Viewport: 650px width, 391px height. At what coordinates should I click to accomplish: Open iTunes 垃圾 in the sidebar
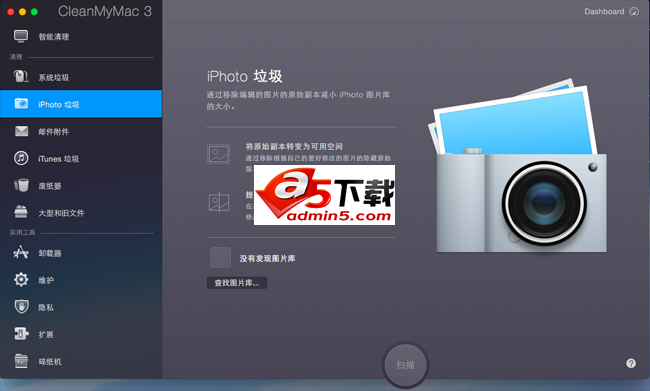tap(81, 158)
